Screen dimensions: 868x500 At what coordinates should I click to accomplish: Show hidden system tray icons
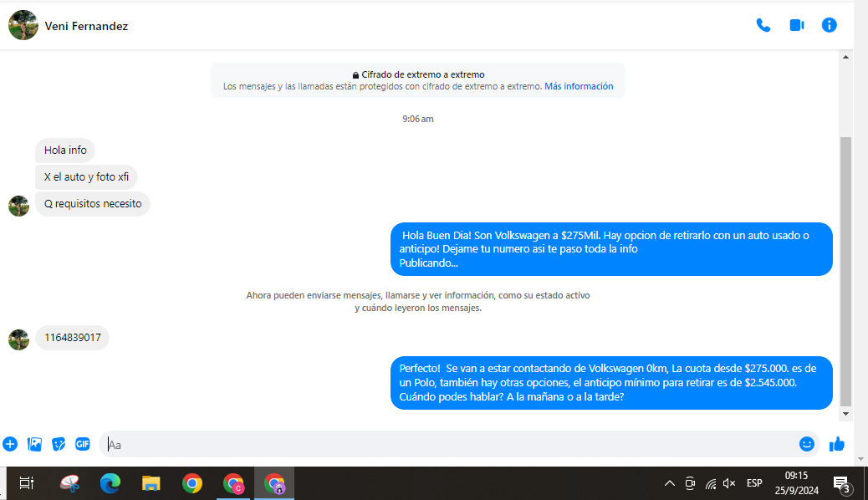(x=669, y=483)
